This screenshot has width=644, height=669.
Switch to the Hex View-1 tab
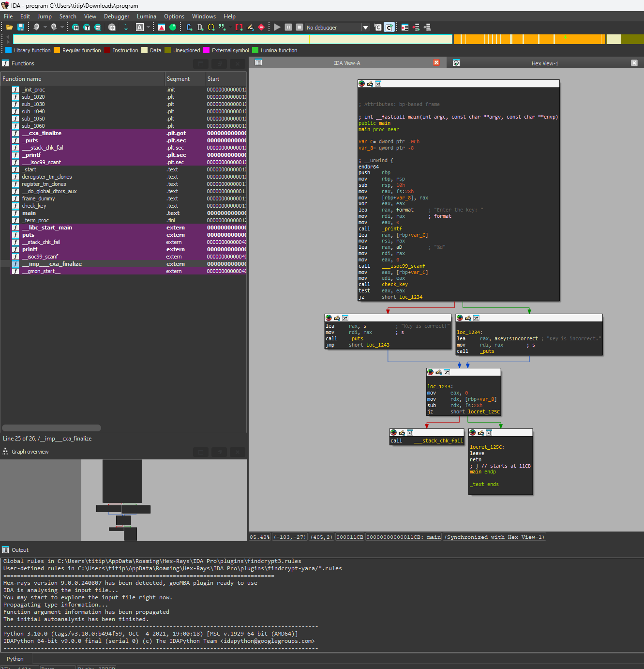(x=545, y=63)
